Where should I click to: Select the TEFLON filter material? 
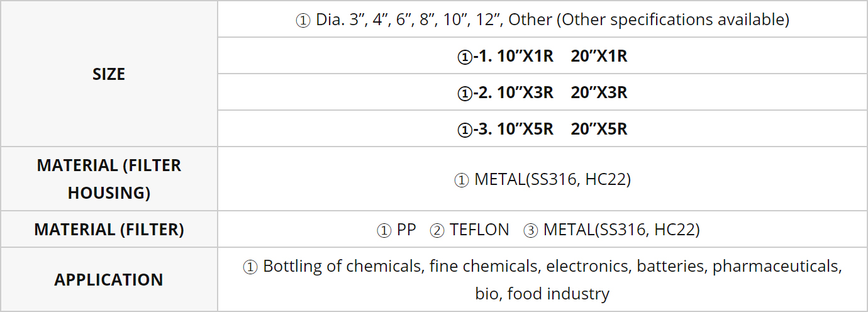[479, 230]
